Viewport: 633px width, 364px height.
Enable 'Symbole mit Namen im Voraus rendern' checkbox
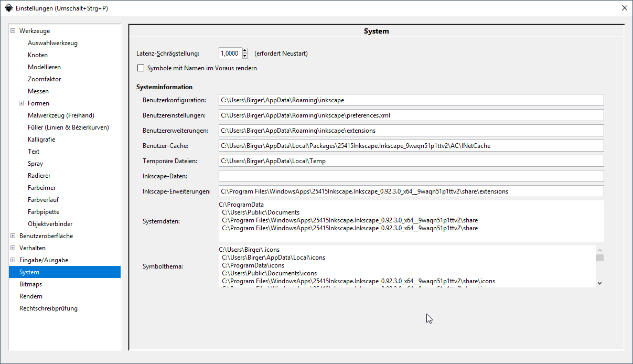tap(141, 68)
